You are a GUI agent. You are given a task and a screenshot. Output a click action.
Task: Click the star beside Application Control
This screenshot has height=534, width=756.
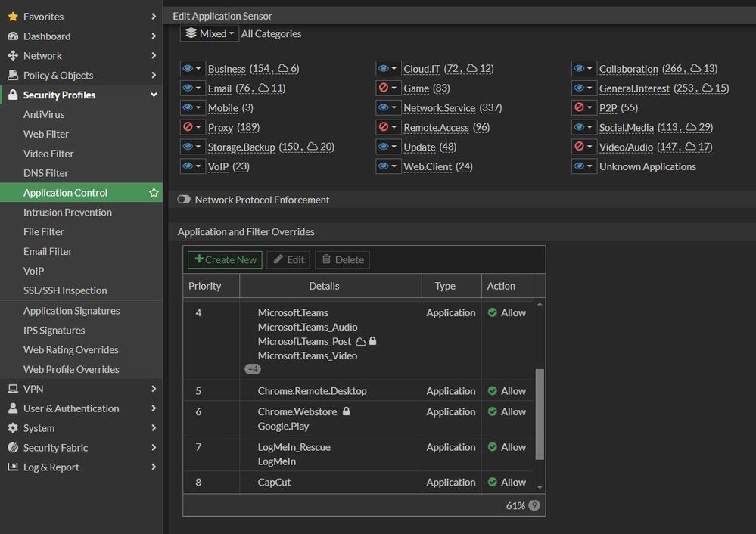pyautogui.click(x=154, y=193)
